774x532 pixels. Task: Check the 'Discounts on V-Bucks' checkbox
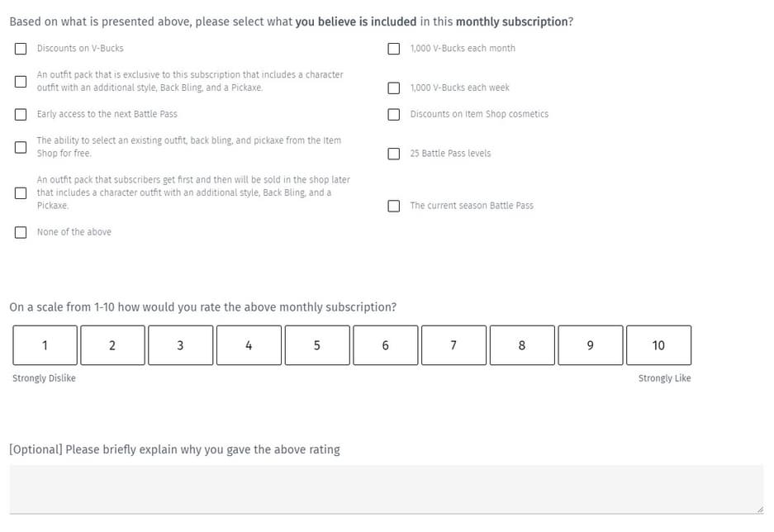20,49
